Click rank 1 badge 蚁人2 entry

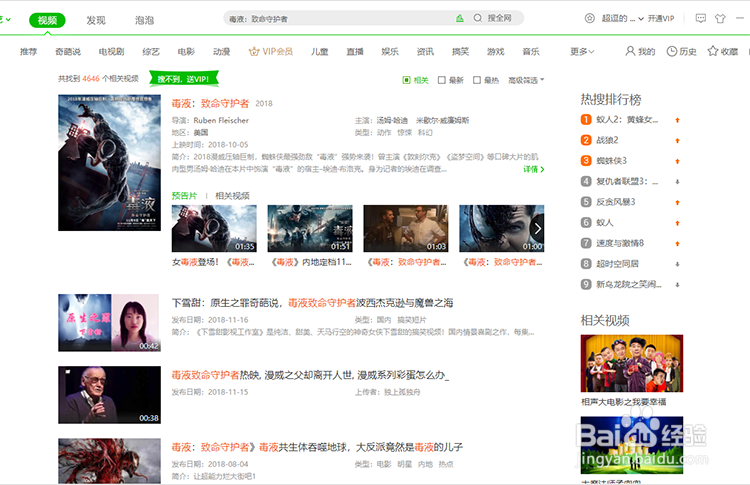click(586, 120)
